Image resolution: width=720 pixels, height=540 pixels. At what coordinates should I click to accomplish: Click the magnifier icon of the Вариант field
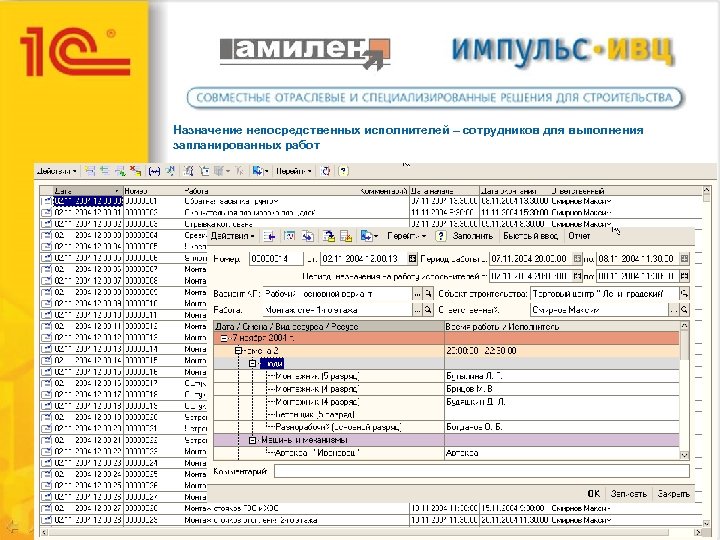[428, 294]
